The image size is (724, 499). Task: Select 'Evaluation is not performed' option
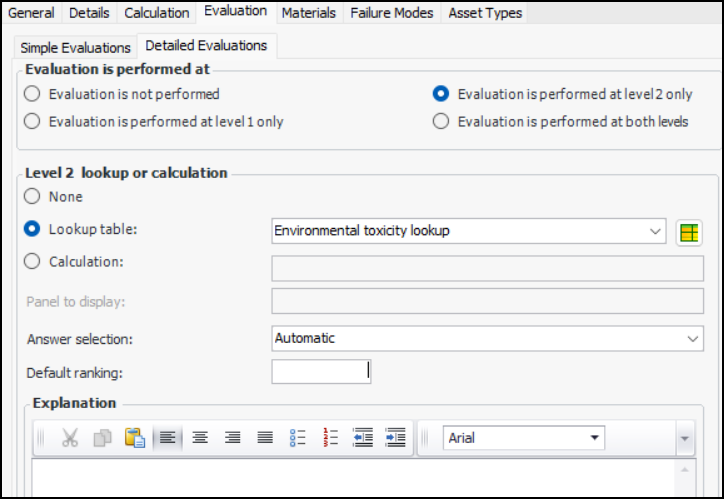tap(33, 94)
